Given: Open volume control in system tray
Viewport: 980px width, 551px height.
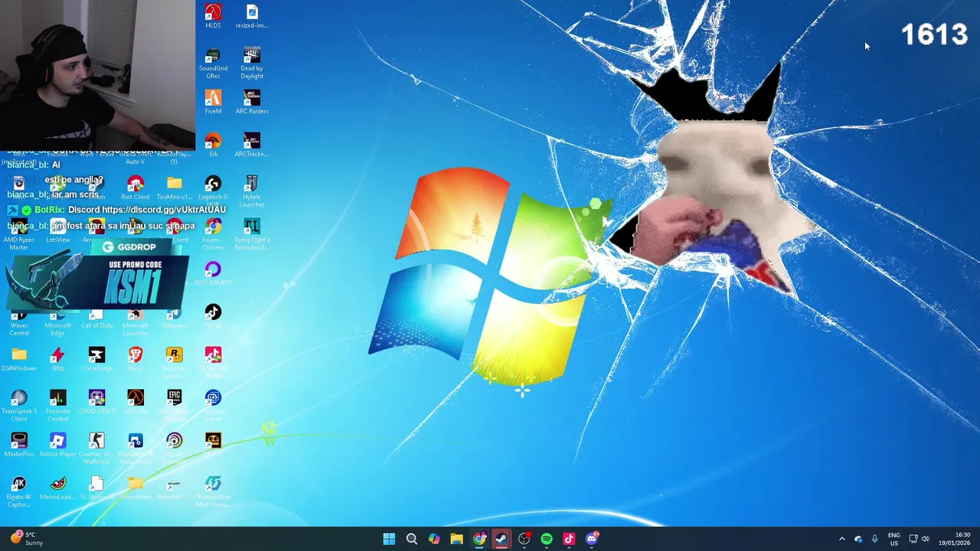Looking at the screenshot, I should [x=926, y=539].
